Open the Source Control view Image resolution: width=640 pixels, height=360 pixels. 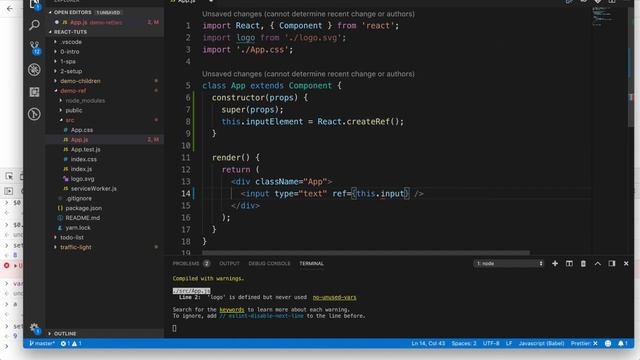pos(34,47)
